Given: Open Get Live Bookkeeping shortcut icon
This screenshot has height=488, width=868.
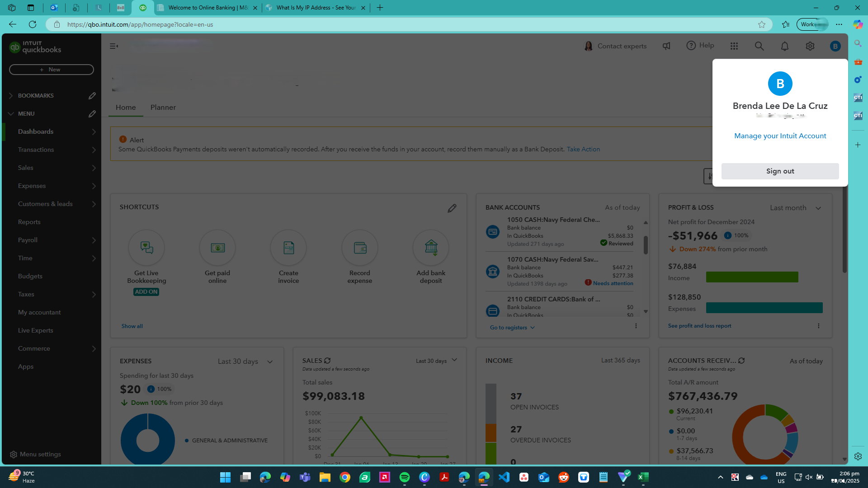Looking at the screenshot, I should [146, 248].
